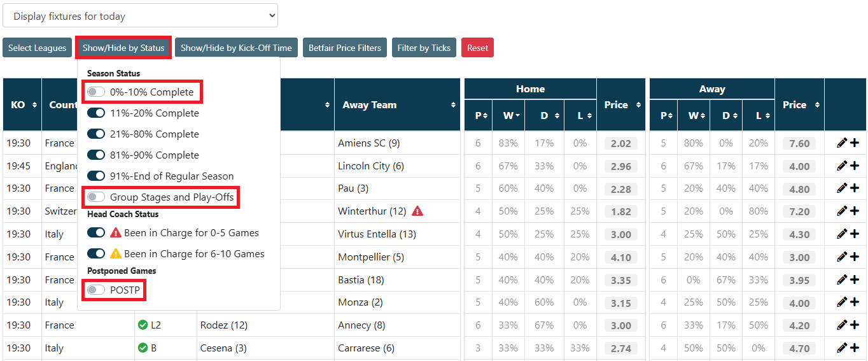This screenshot has height=361, width=868.
Task: Open Show/Hide by Kick-Off Time dropdown
Action: click(x=236, y=48)
